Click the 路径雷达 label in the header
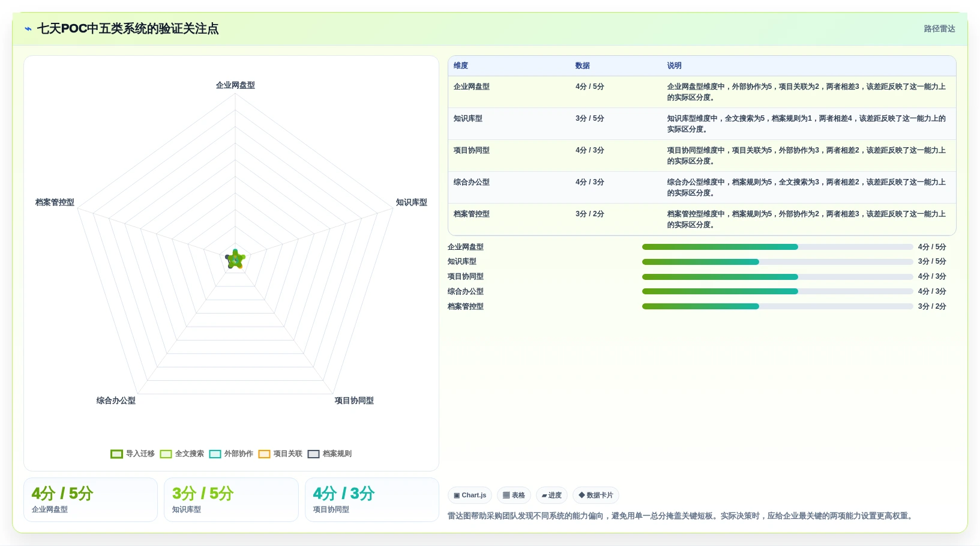This screenshot has height=546, width=980. pos(939,29)
